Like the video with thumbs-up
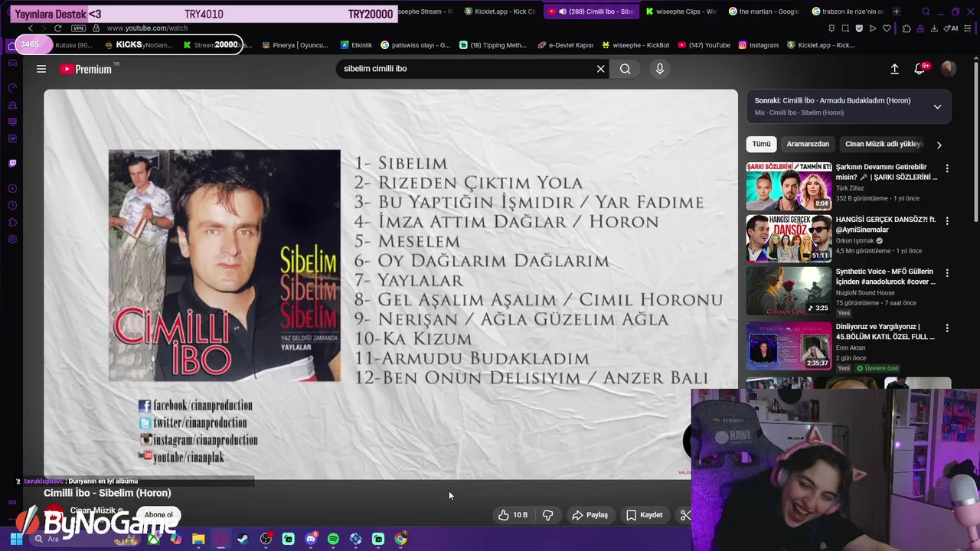 pos(513,515)
